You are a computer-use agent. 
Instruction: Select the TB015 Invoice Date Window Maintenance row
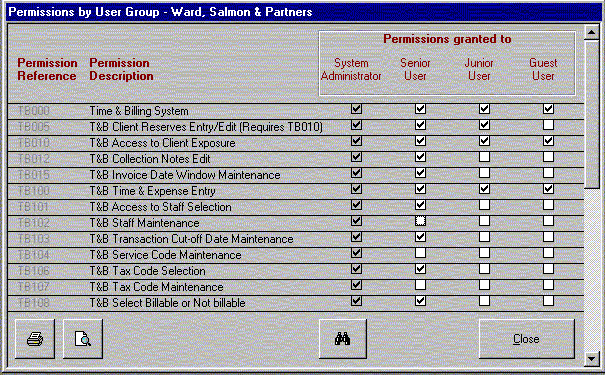pos(296,175)
